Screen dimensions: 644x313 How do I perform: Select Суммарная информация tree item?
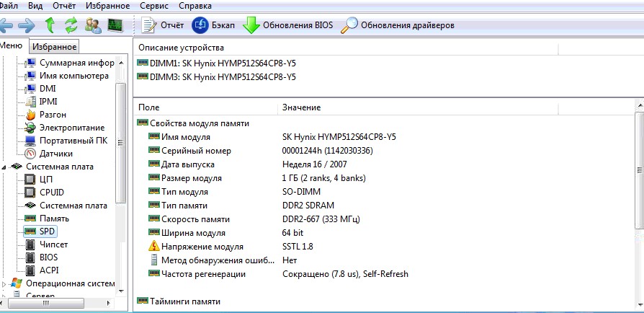[70, 63]
